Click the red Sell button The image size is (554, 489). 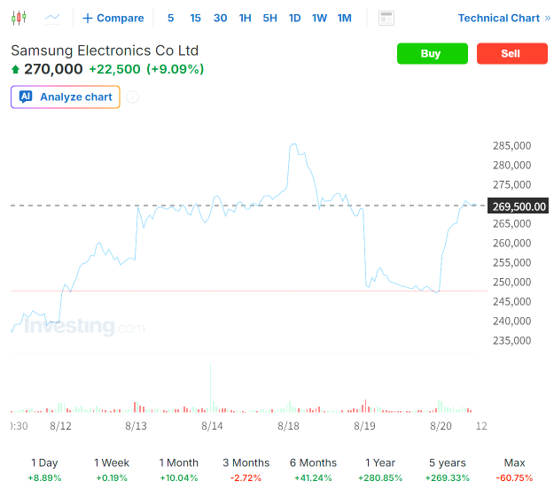512,54
